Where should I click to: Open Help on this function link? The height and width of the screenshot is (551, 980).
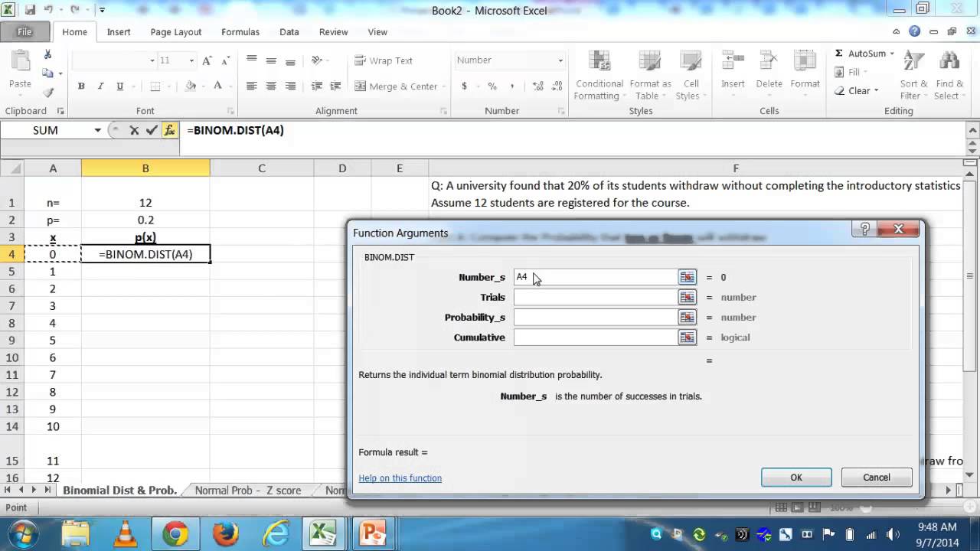(400, 478)
